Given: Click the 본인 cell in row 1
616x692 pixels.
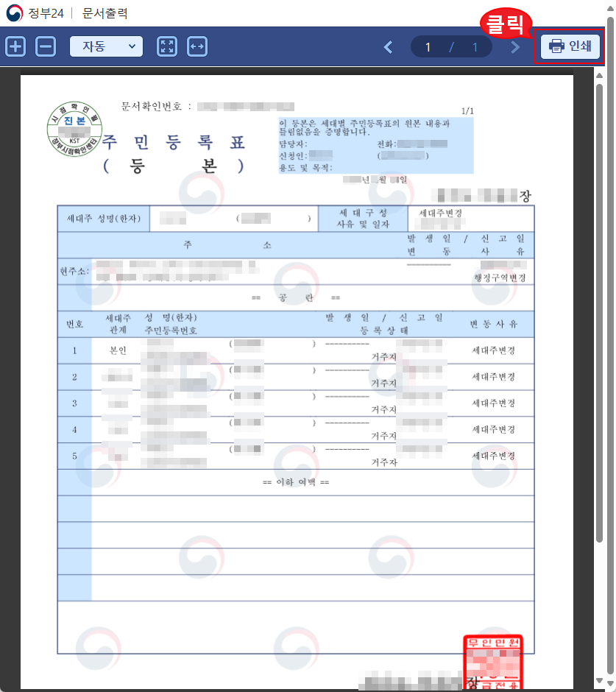Looking at the screenshot, I should [x=118, y=350].
